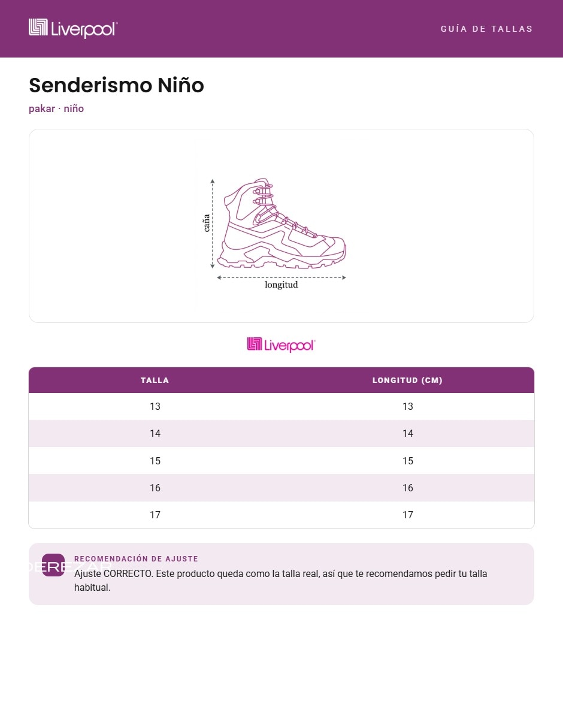Click the Ajuste CORRECTO recommendation text

[281, 581]
